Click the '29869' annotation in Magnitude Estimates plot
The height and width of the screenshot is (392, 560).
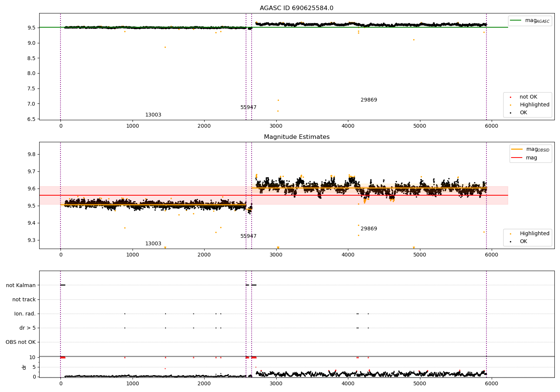point(369,229)
